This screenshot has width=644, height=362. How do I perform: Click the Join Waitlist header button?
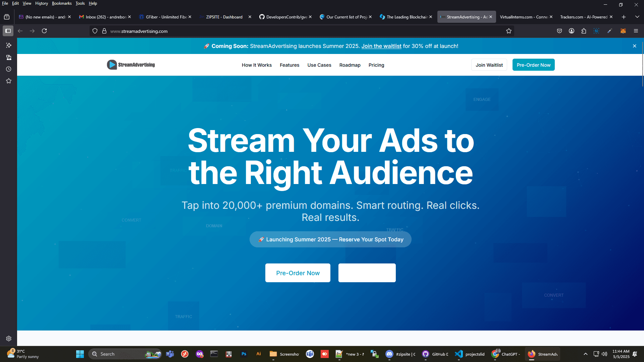pyautogui.click(x=489, y=65)
